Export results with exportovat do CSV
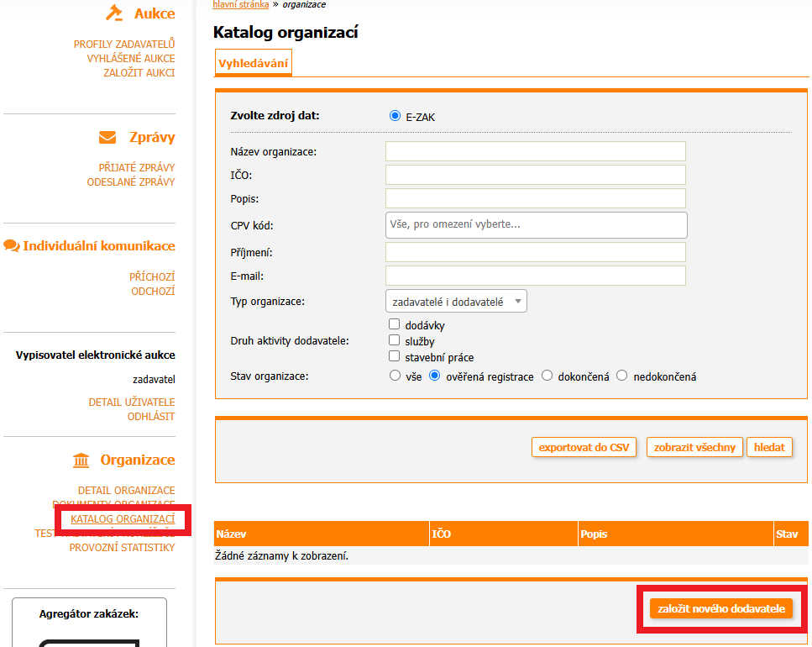 tap(584, 447)
